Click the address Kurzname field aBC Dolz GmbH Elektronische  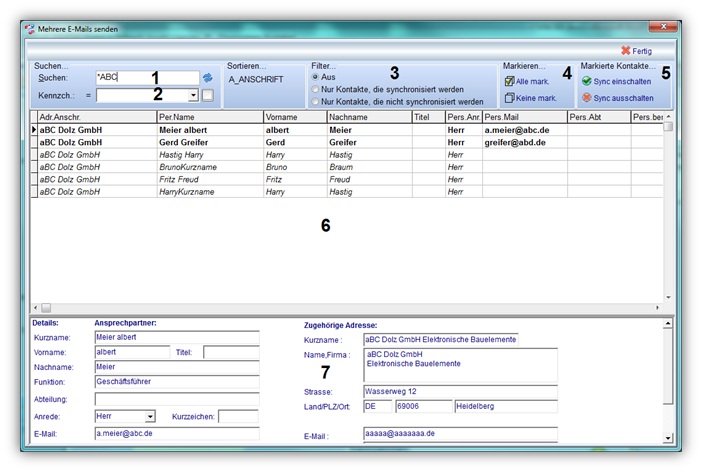441,339
